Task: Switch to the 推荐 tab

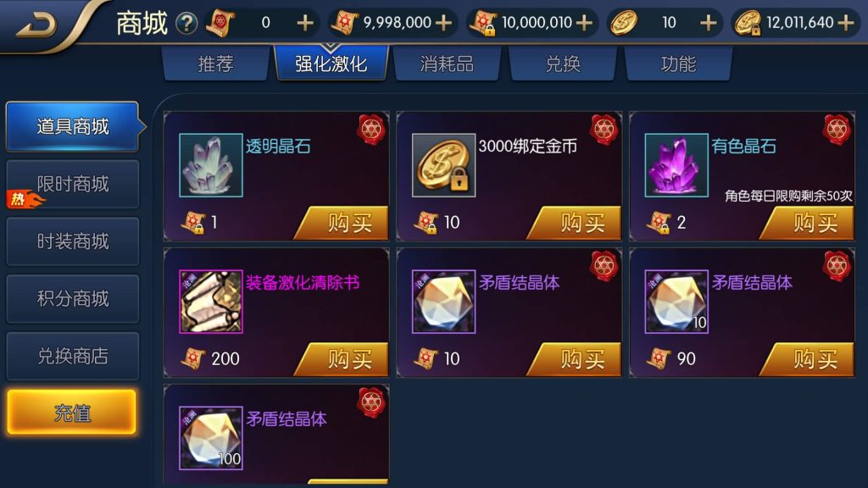Action: click(x=216, y=64)
